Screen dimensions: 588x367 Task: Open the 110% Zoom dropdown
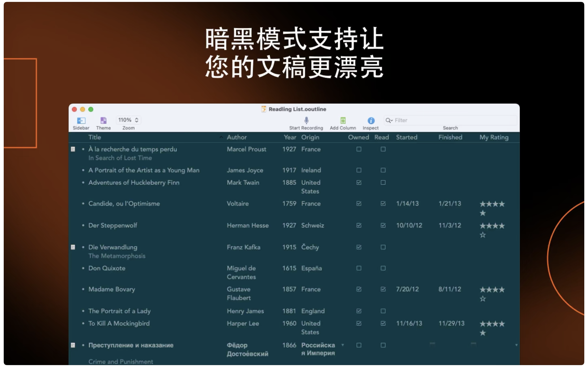pyautogui.click(x=128, y=120)
